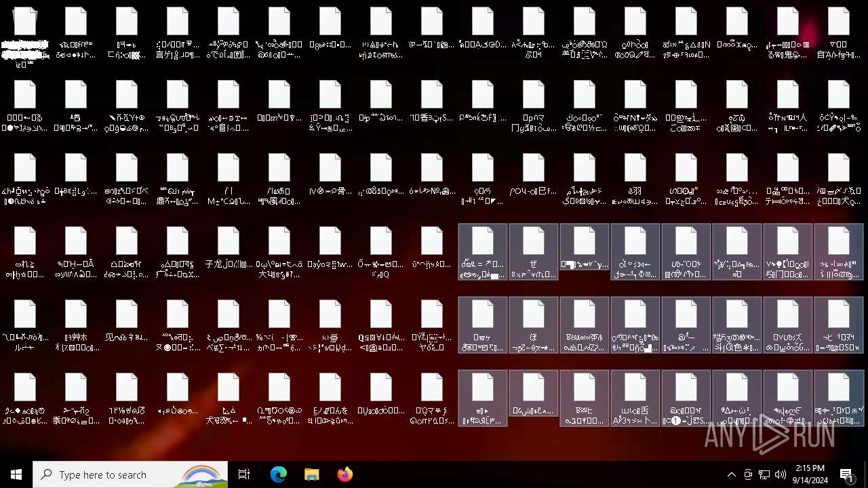
Task: Select the desktop file containing 'pnk' in name
Action: click(x=483, y=100)
